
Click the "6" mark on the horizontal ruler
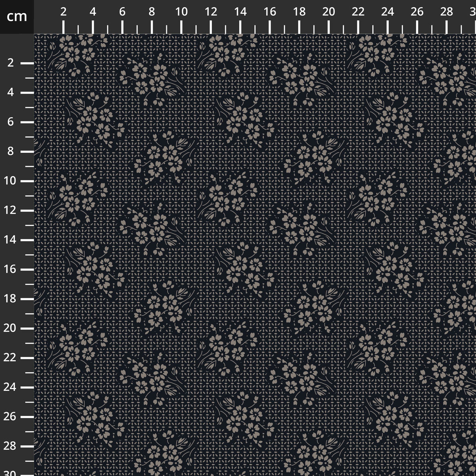click(x=122, y=12)
